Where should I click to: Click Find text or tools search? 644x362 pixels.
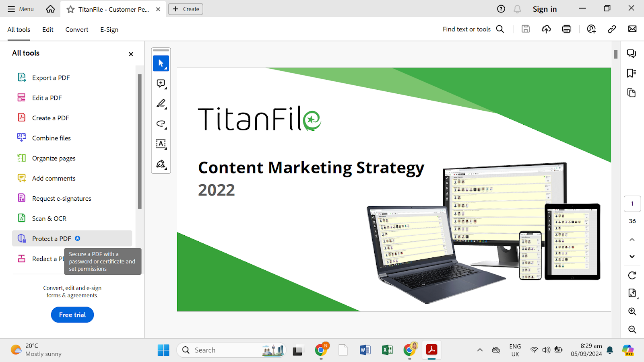pos(473,29)
